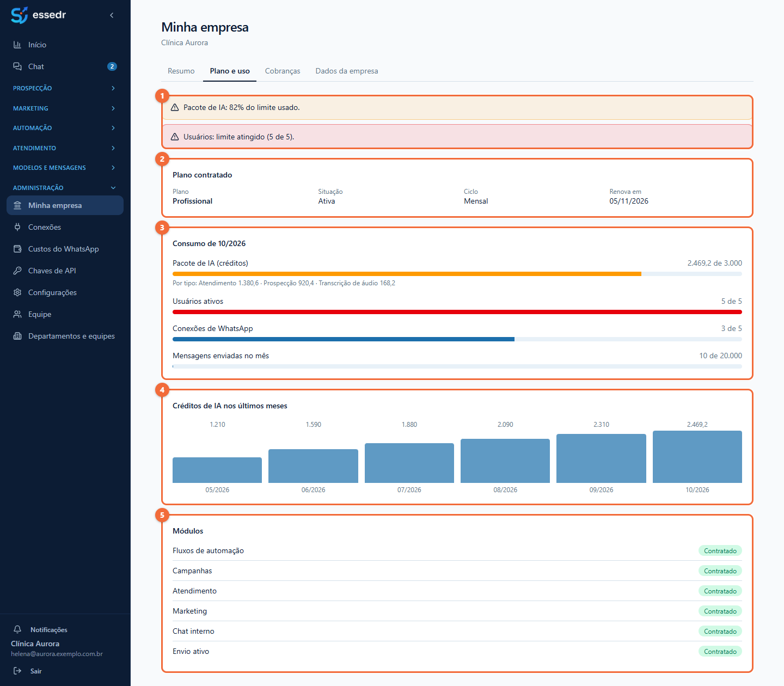
Task: Click warning icon on Usuários limit alert
Action: [x=175, y=137]
